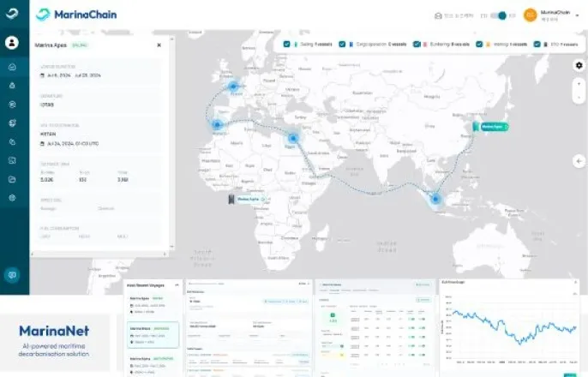This screenshot has width=588, height=377.
Task: Open the bottom gear-like sidebar icon
Action: pyautogui.click(x=12, y=198)
